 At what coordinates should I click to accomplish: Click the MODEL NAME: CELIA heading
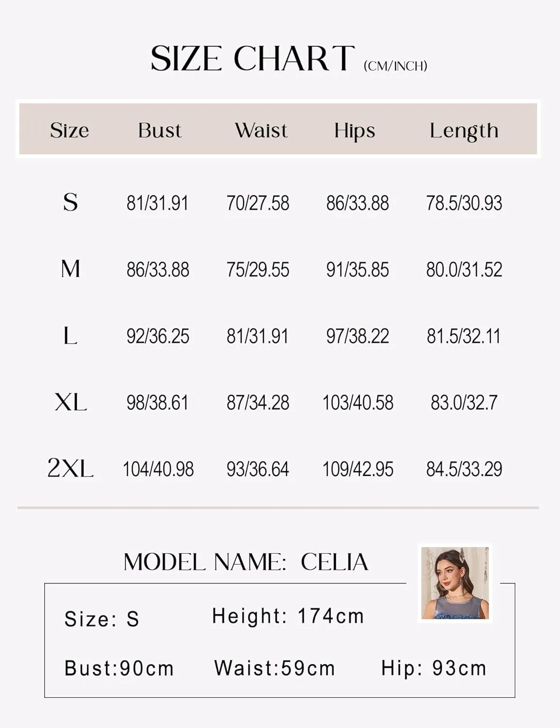click(x=246, y=562)
